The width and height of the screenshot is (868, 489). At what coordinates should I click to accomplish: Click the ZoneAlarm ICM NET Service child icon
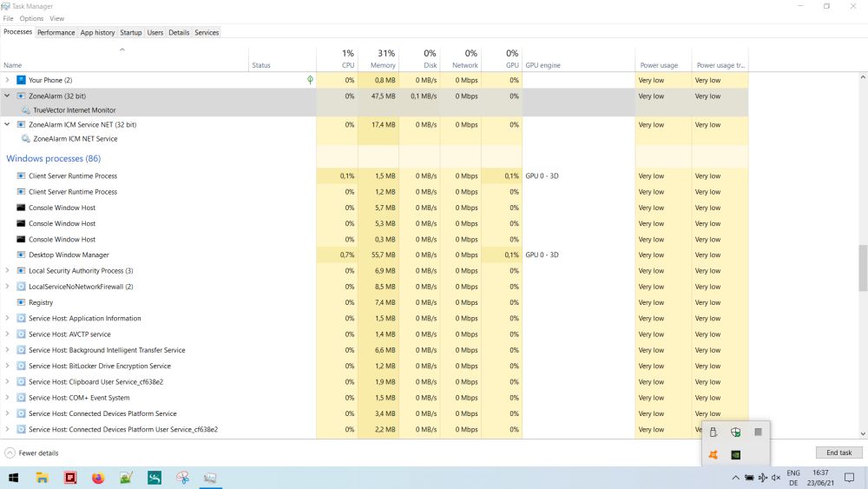[25, 139]
